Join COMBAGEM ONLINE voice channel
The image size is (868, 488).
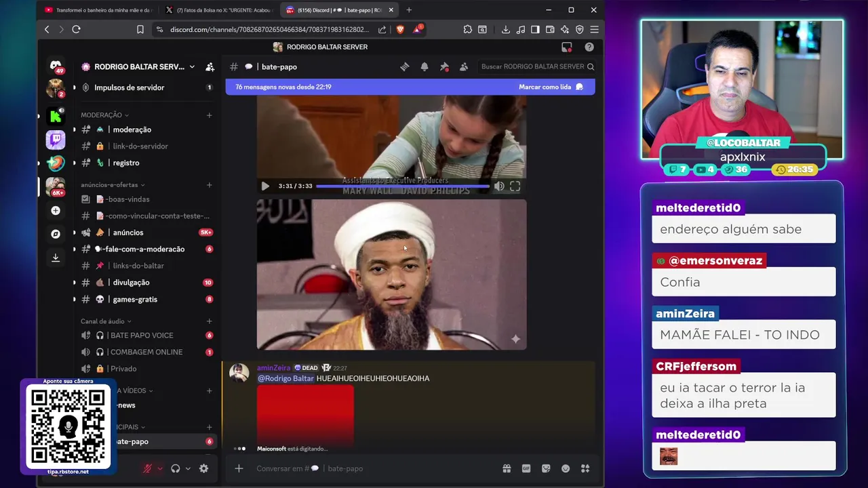[x=146, y=352]
